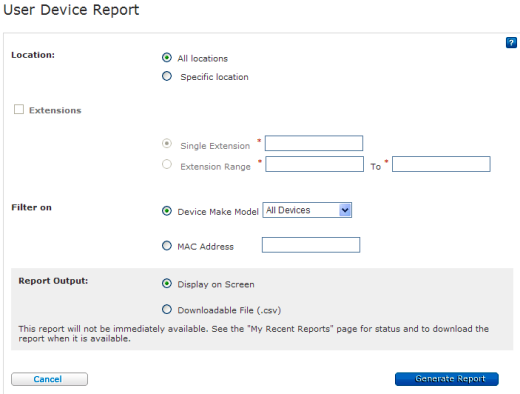Click the Cancel button
520x394 pixels.
pyautogui.click(x=49, y=379)
